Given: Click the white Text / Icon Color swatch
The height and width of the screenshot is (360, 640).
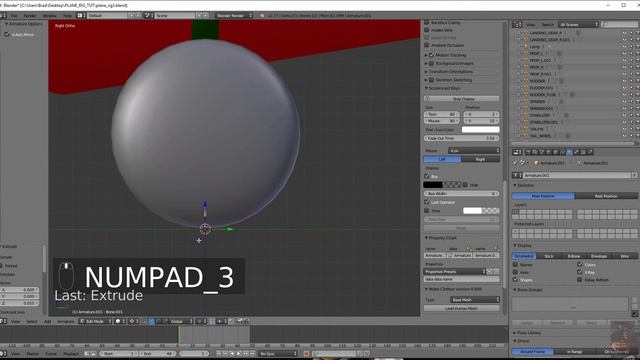Looking at the screenshot, I should (480, 129).
